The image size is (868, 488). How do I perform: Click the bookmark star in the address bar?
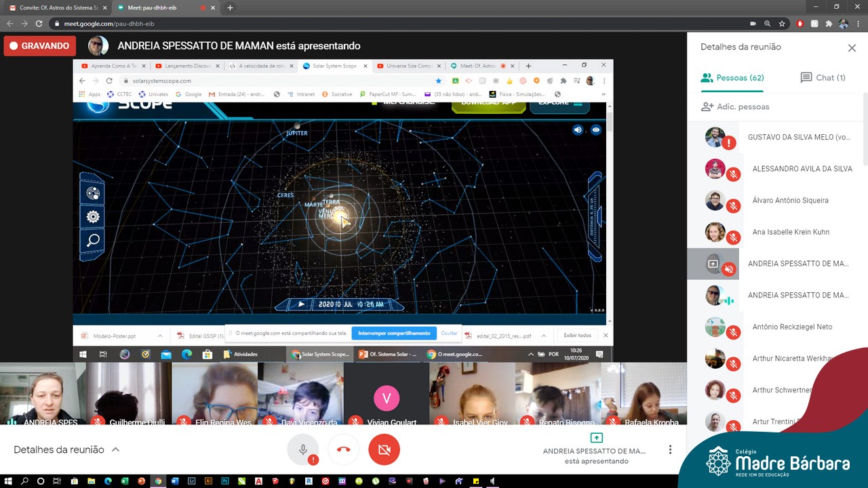point(782,24)
